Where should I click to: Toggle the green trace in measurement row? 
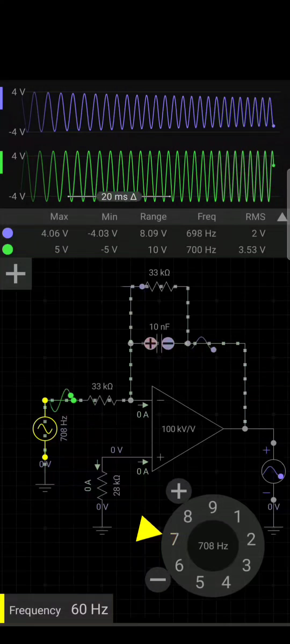click(8, 250)
